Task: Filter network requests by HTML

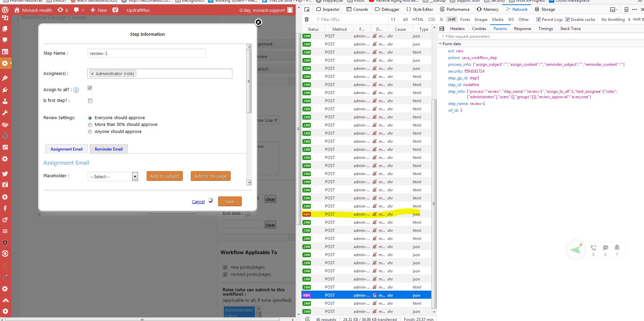Action: click(418, 20)
